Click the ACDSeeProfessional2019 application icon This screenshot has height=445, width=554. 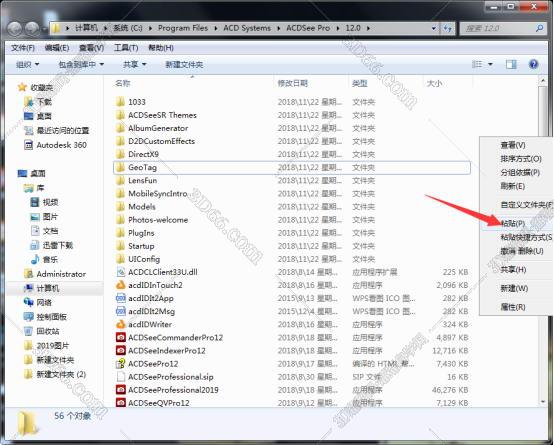[x=121, y=390]
